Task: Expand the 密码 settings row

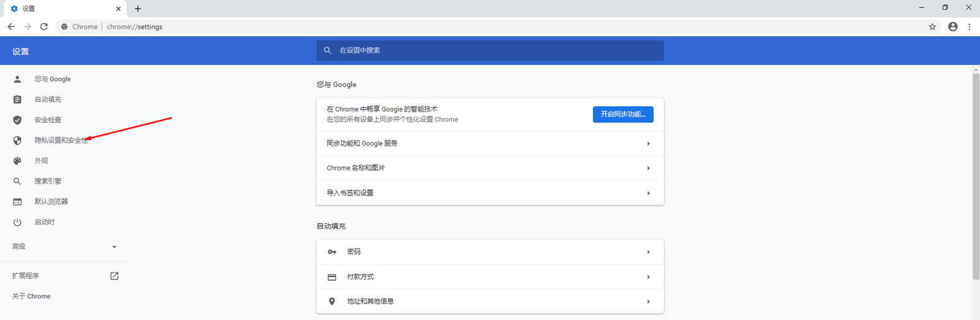Action: click(x=489, y=252)
